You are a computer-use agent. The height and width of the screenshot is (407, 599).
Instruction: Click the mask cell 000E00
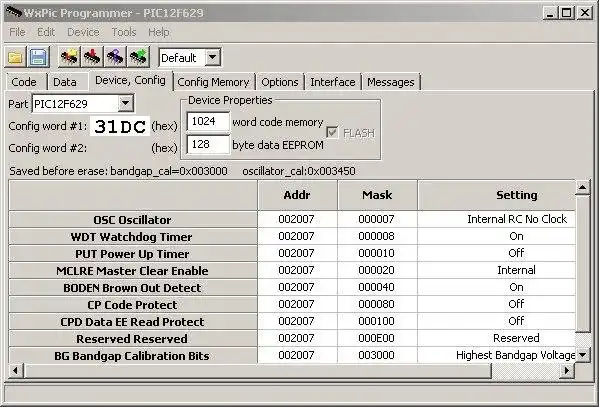(377, 338)
